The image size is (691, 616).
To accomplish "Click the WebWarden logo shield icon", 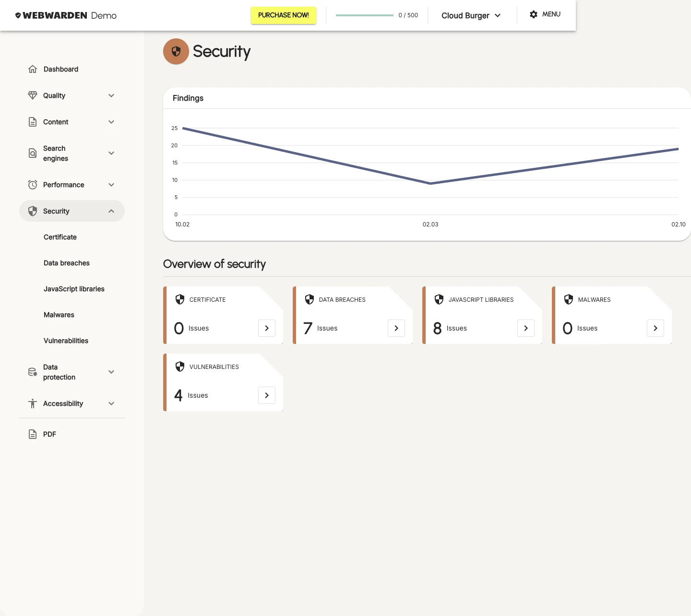I will (18, 14).
